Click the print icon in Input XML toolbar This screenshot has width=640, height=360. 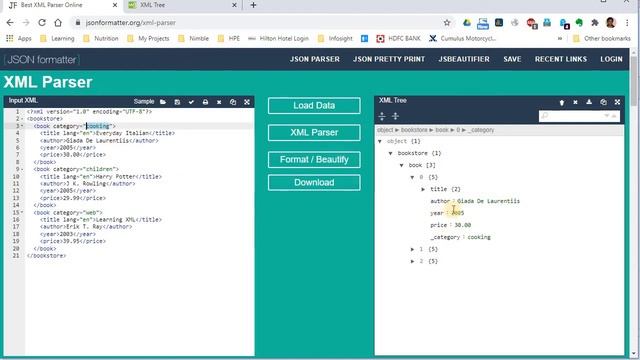tap(205, 102)
